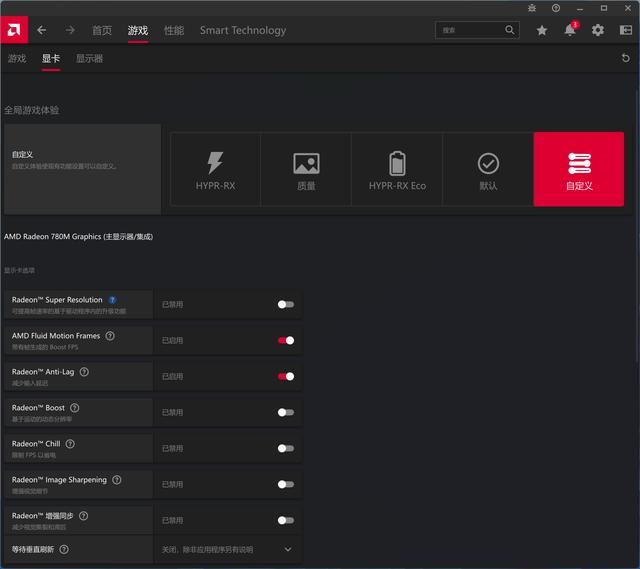Open Smart Technology menu tab

click(242, 30)
